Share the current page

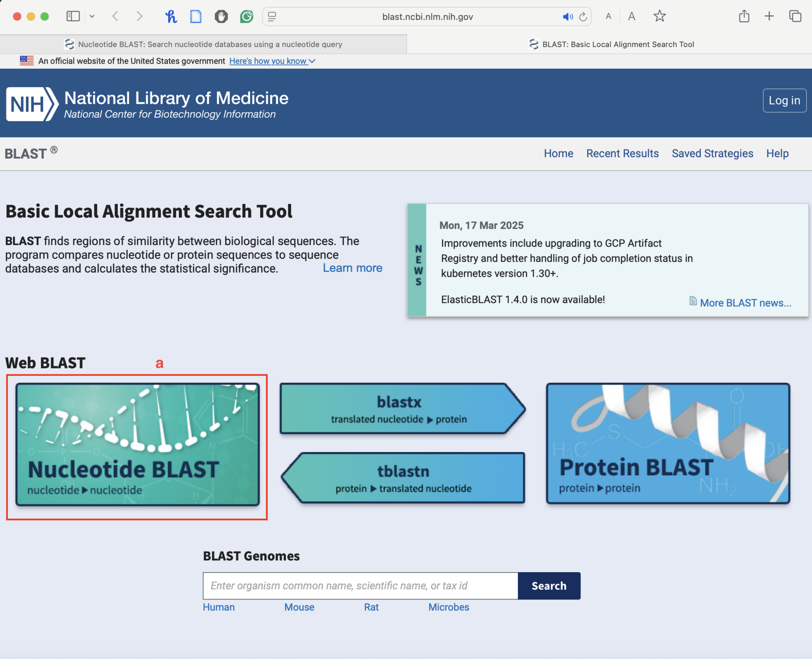pos(744,16)
